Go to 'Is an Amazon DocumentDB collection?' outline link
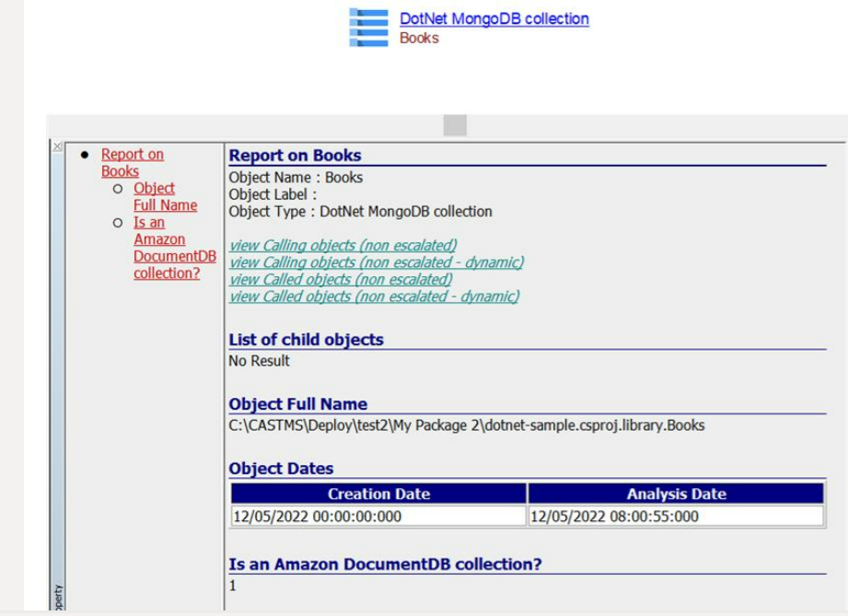The width and height of the screenshot is (848, 616). [x=166, y=248]
